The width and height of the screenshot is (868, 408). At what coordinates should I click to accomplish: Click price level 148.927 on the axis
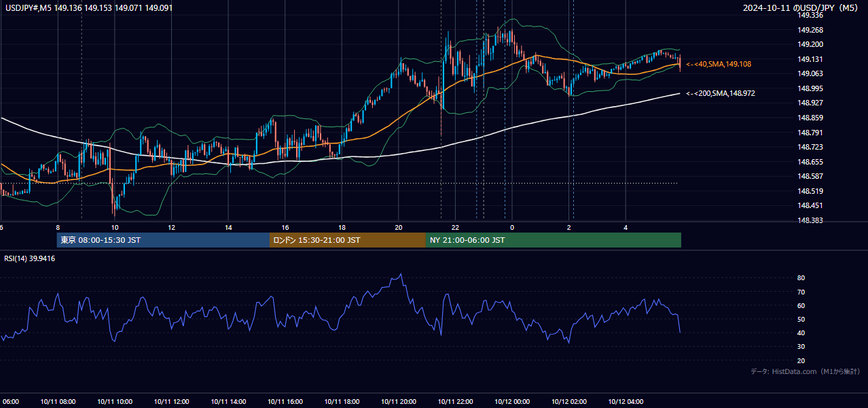[810, 103]
